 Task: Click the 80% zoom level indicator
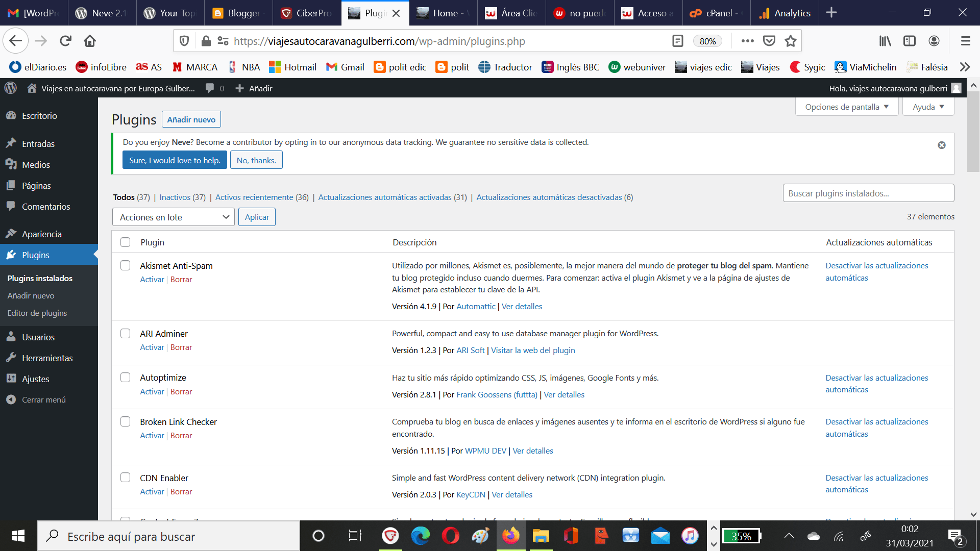(707, 41)
